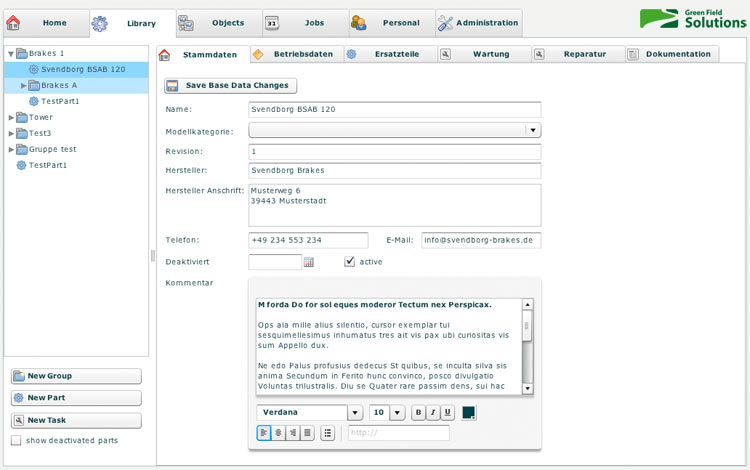Apply underline formatting to comment text
The height and width of the screenshot is (470, 750).
point(447,412)
